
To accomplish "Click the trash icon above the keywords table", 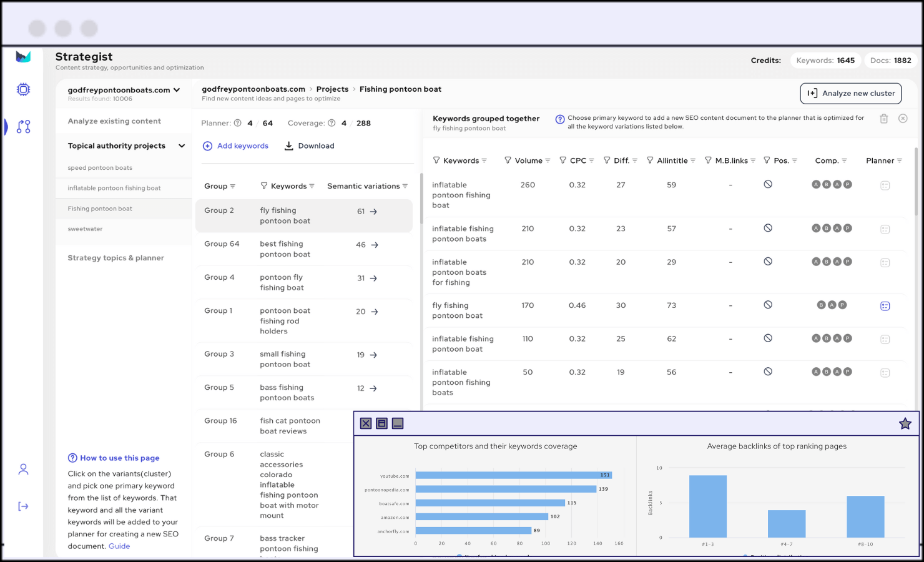I will click(884, 118).
